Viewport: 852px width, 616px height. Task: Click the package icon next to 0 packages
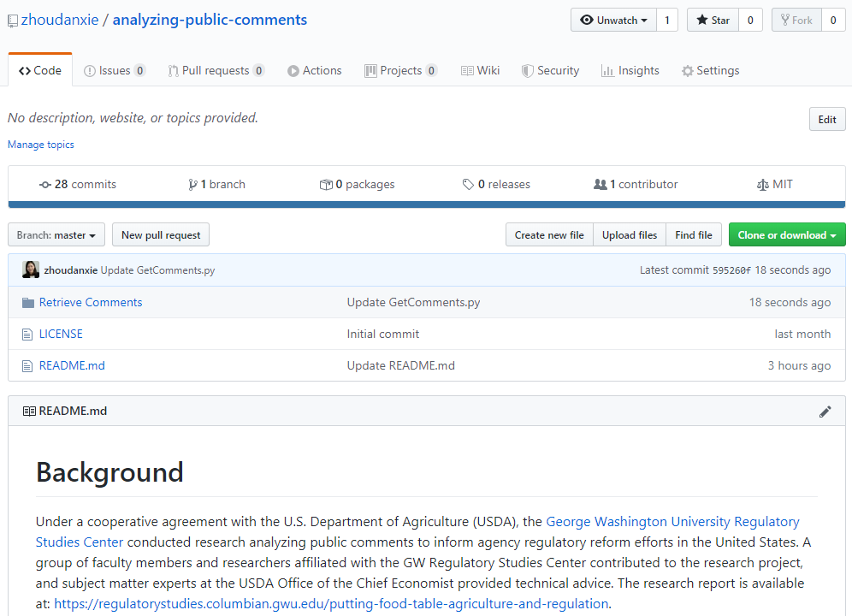tap(326, 185)
